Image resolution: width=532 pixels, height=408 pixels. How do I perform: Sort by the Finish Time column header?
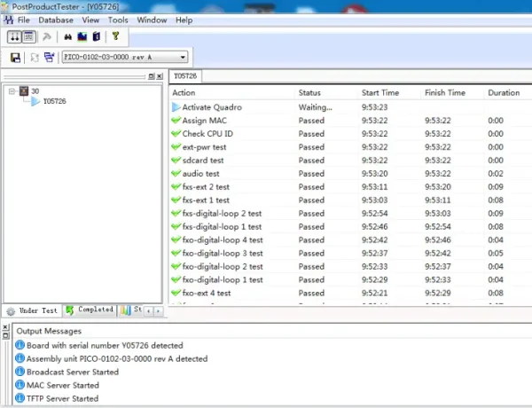tap(445, 92)
